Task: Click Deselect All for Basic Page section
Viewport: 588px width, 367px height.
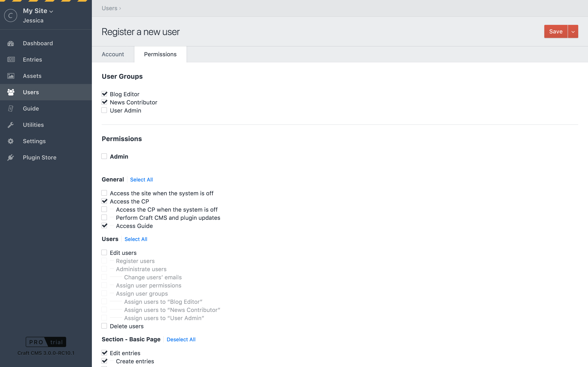Action: click(181, 339)
